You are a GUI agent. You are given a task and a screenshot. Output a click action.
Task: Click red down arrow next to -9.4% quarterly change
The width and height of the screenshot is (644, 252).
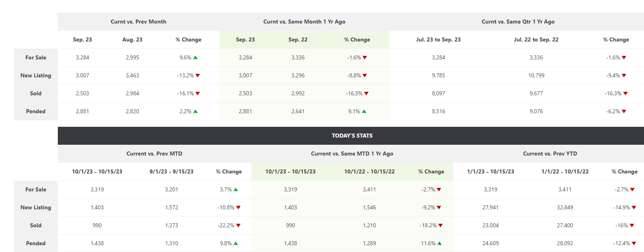coord(624,75)
